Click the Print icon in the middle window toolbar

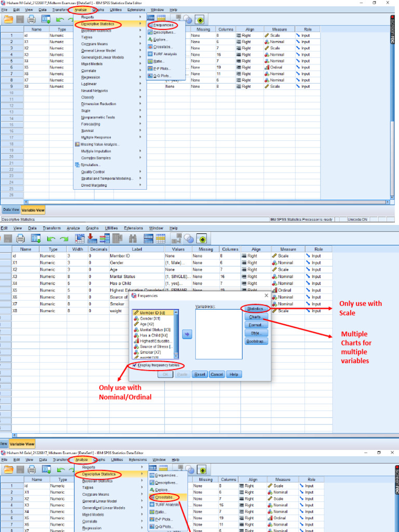(20, 239)
